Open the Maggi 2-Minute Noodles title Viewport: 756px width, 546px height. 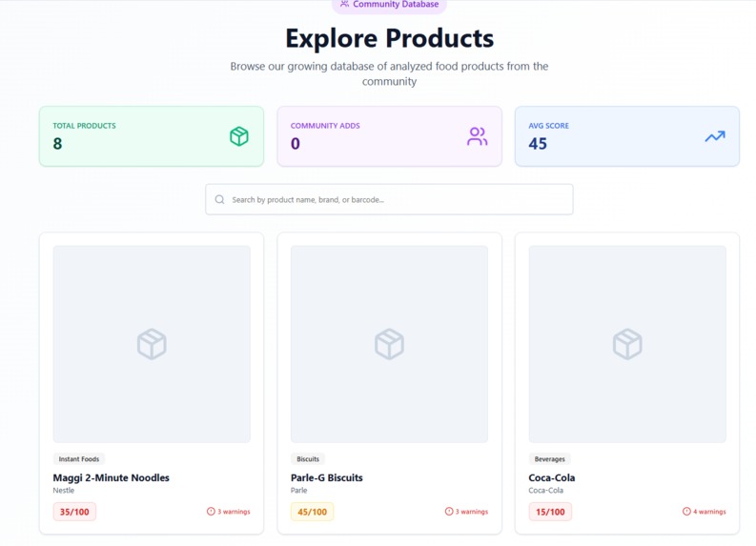112,477
